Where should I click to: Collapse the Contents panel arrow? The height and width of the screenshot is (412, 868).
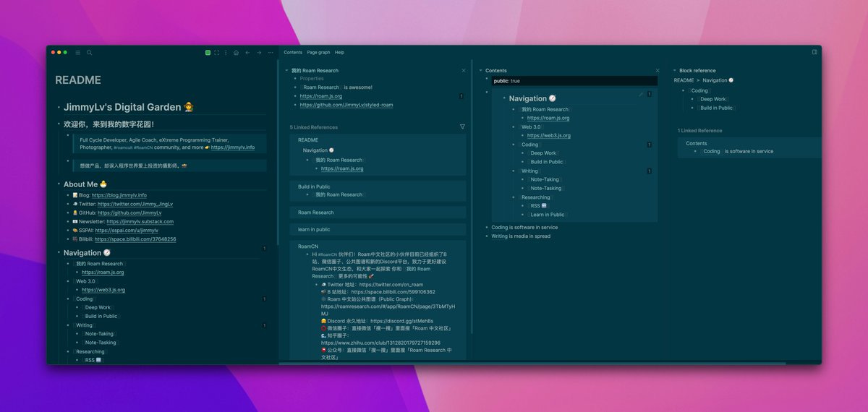480,71
